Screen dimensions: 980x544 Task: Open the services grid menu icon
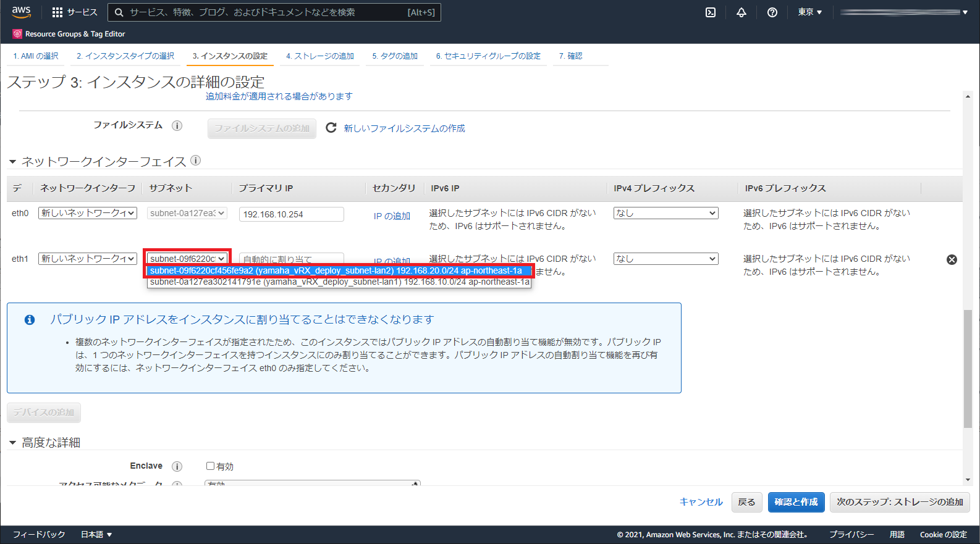(57, 12)
